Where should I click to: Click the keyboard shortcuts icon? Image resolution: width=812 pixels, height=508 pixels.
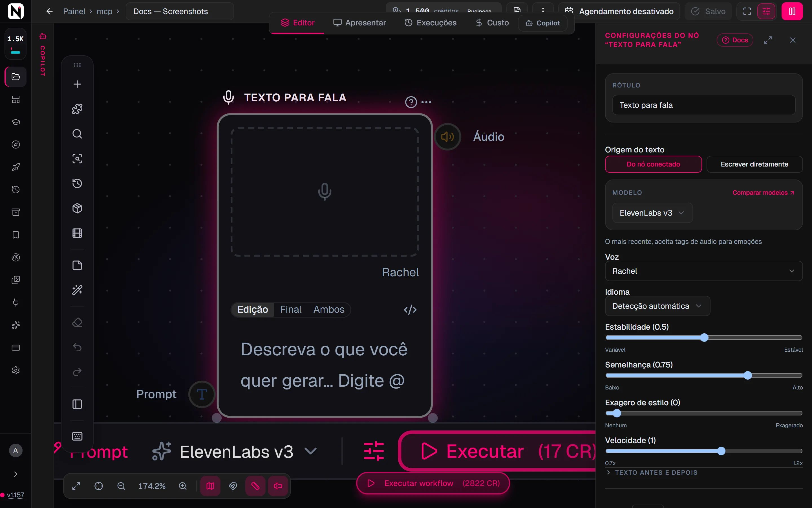pyautogui.click(x=77, y=436)
